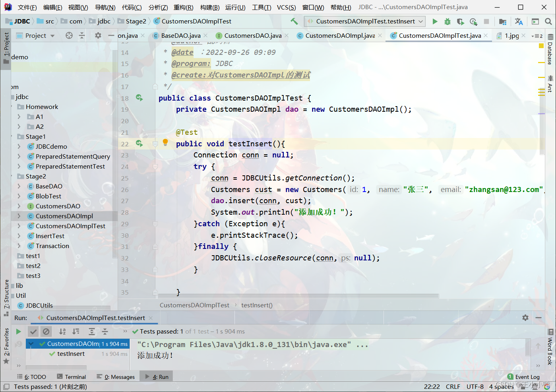Open the 重构(R) menu
The width and height of the screenshot is (556, 392).
click(183, 7)
